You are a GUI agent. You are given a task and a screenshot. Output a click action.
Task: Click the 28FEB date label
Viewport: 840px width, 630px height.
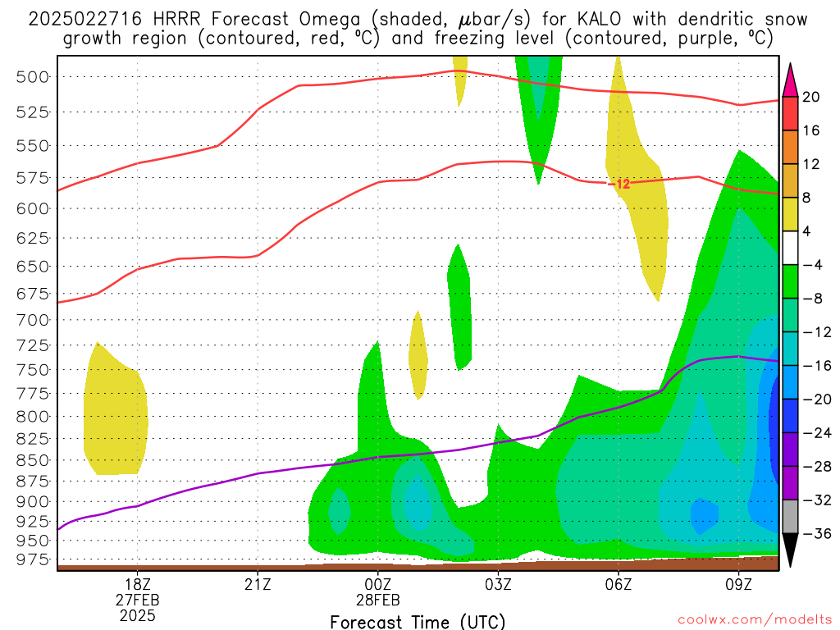pos(377,600)
